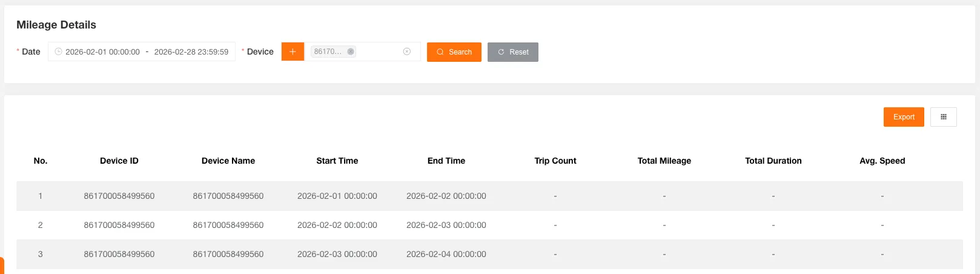Click the Start Time column header

click(337, 161)
